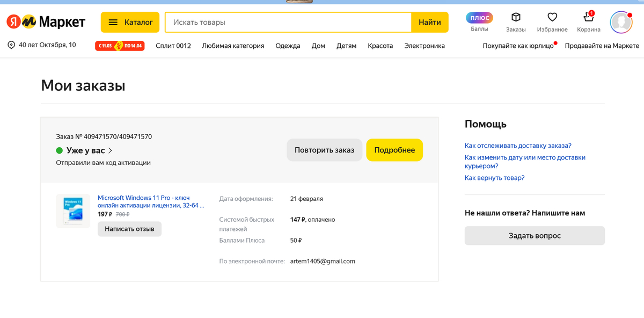Open Заказы box icon
Screen dimensions: 644x318
pos(516,22)
